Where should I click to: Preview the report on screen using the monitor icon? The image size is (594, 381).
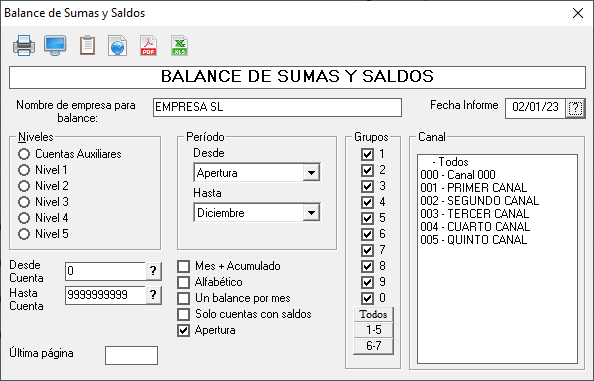click(x=55, y=45)
